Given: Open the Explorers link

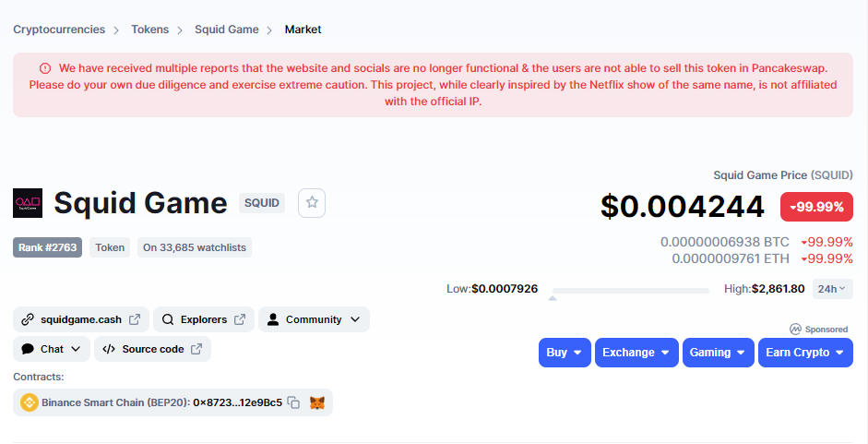Looking at the screenshot, I should pos(203,319).
